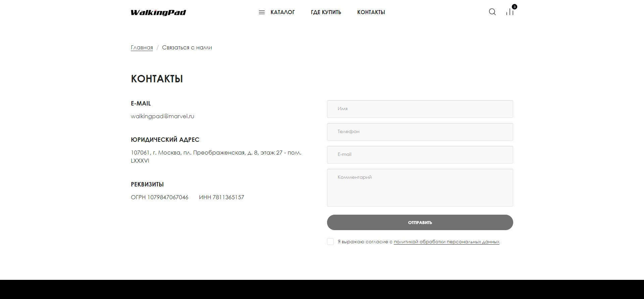Focus the Телефон input field
This screenshot has width=644, height=299.
[x=420, y=132]
